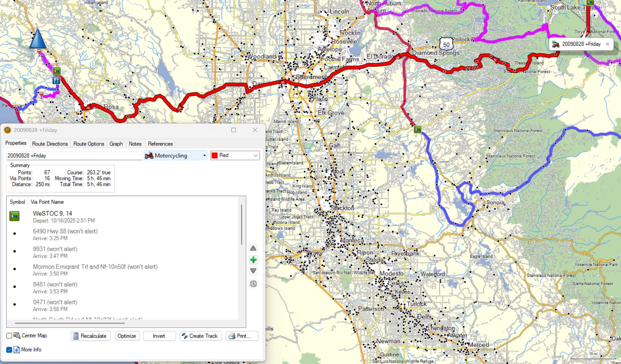Expand the Red route color dropdown
The height and width of the screenshot is (364, 621).
(235, 156)
